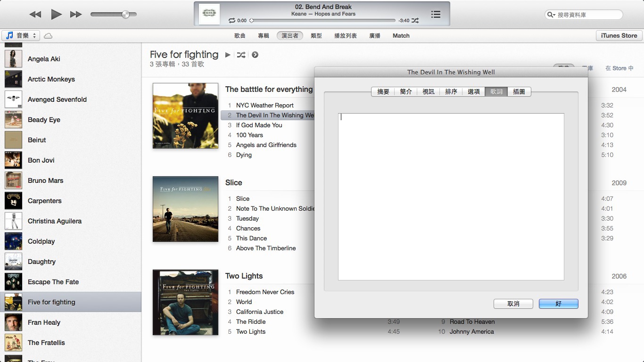Select Bon Jovi artist
The height and width of the screenshot is (362, 644).
pyautogui.click(x=71, y=160)
